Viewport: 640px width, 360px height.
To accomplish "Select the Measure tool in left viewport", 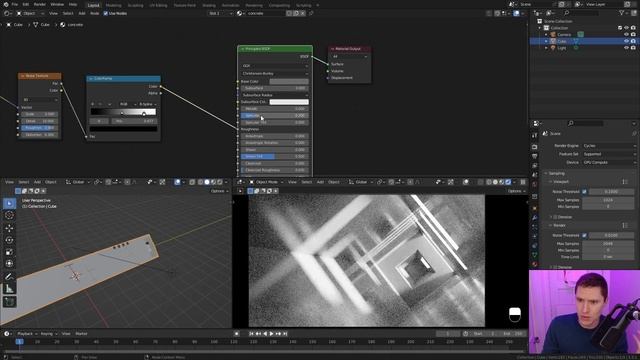I will [9, 289].
